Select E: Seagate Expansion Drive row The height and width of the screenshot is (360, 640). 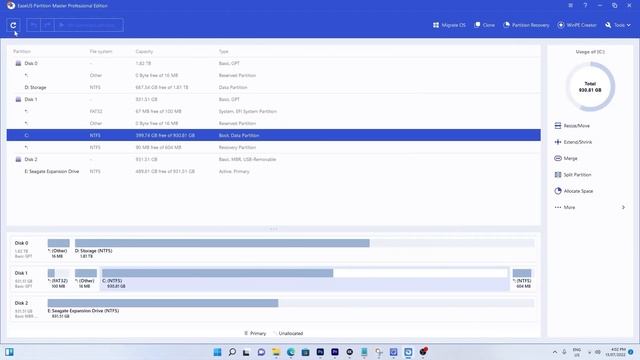pyautogui.click(x=273, y=171)
